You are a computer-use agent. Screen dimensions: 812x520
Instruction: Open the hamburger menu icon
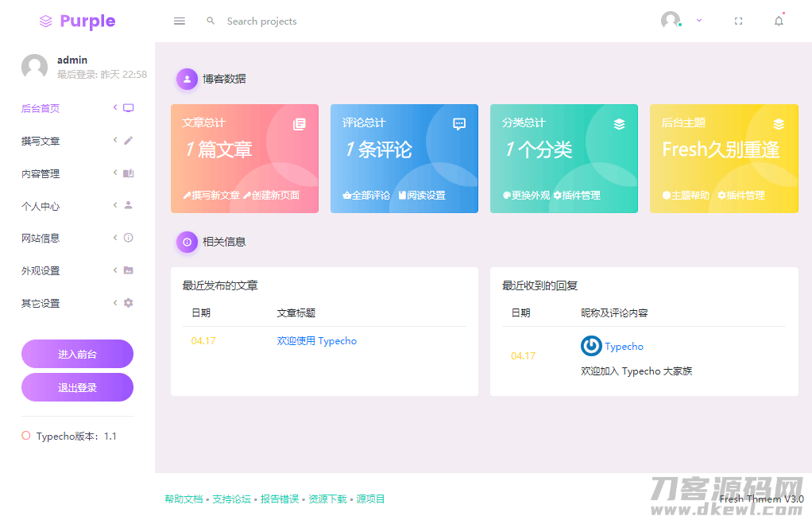[179, 21]
